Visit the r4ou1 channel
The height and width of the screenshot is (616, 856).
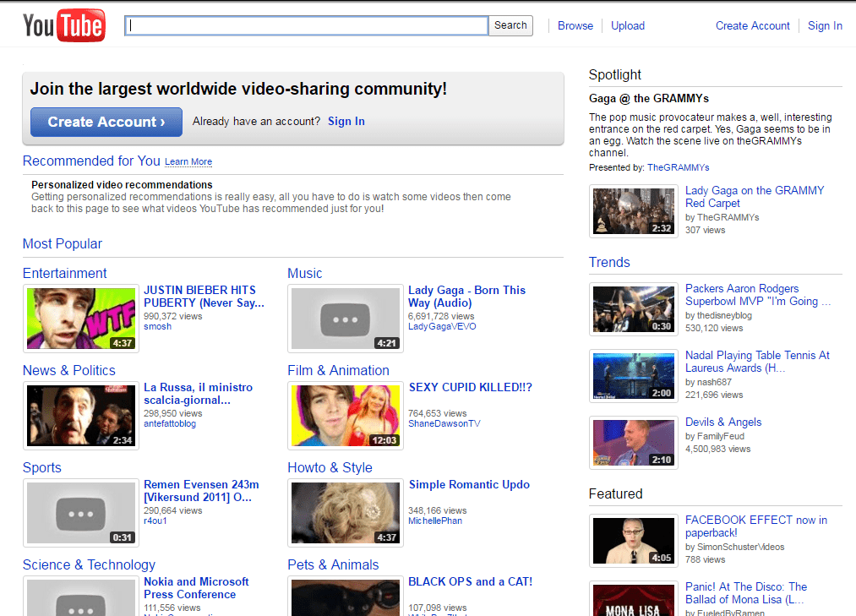tap(155, 521)
